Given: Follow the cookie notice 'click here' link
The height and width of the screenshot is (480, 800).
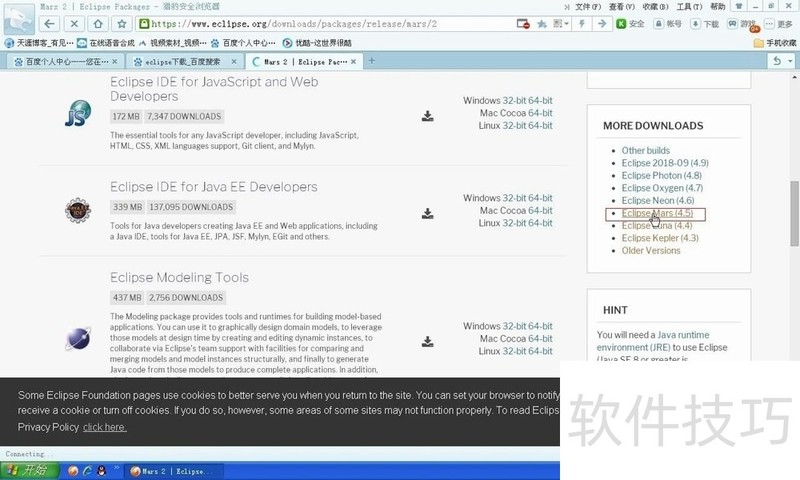Looking at the screenshot, I should [x=105, y=427].
